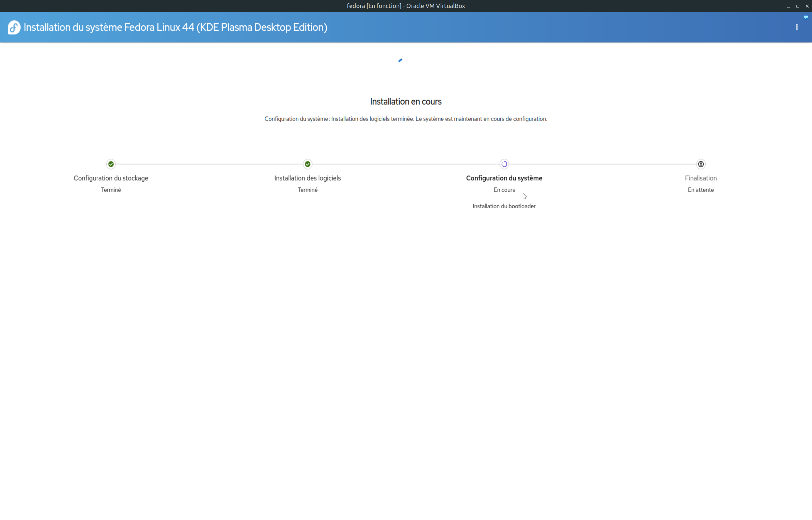Select the "Configuration du système" step label

click(504, 178)
